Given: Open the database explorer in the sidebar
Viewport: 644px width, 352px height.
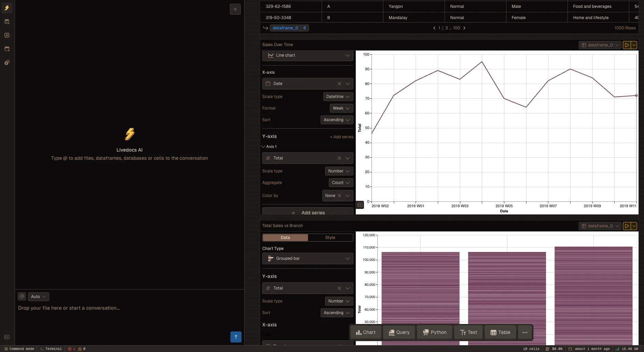Looking at the screenshot, I should coord(7,22).
